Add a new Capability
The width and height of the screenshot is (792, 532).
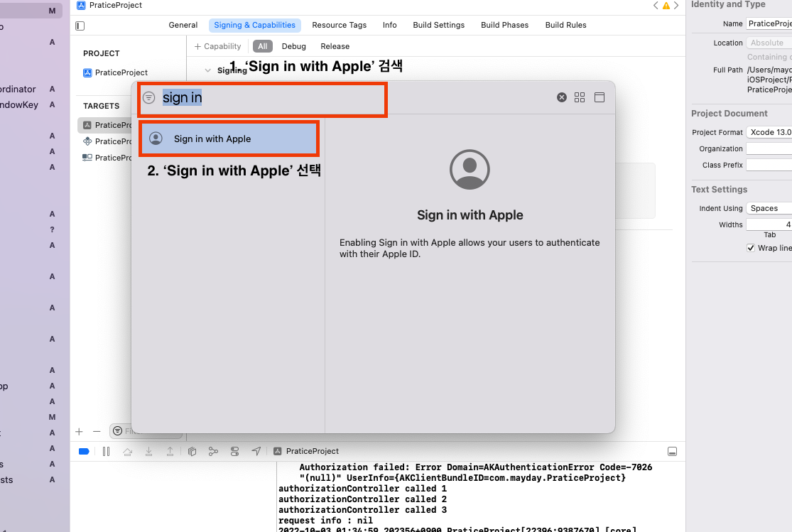pos(217,46)
